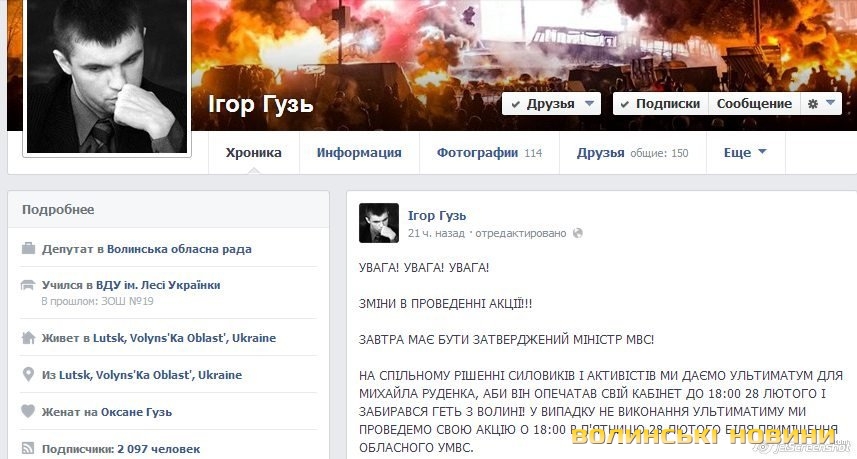This screenshot has width=857, height=459.
Task: Click the location pin icon beside Из Lutsk
Action: [x=28, y=374]
